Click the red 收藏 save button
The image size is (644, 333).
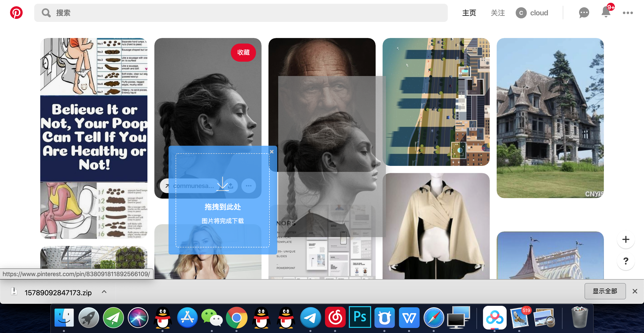coord(243,52)
